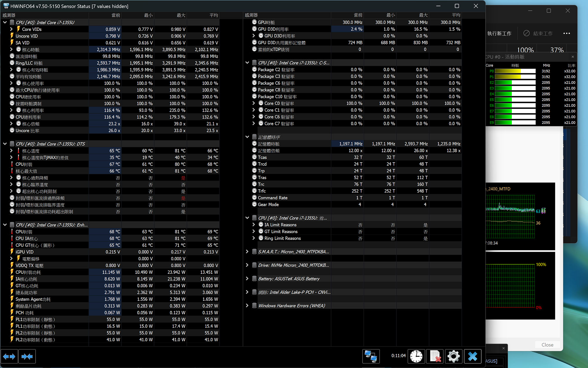Open the network remote monitoring icon
The image size is (588, 368).
click(371, 357)
